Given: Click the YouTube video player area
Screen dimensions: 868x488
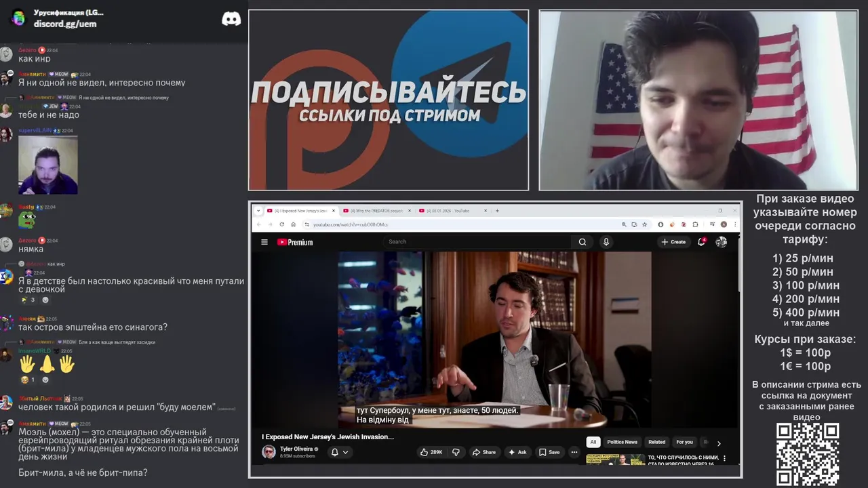Looking at the screenshot, I should [x=494, y=340].
